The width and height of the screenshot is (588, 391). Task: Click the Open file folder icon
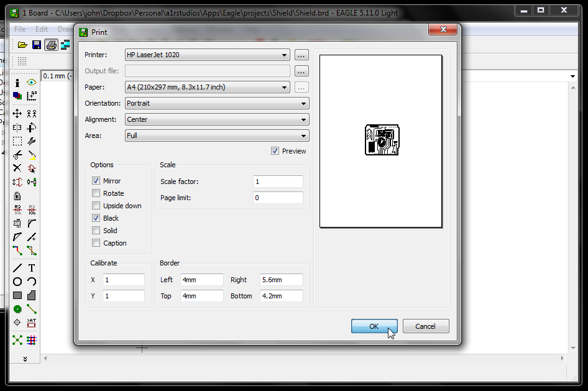point(22,45)
